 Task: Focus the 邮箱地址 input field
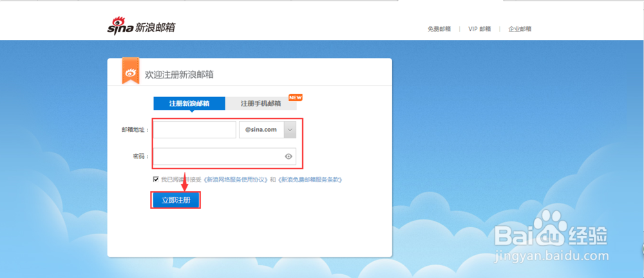point(194,130)
